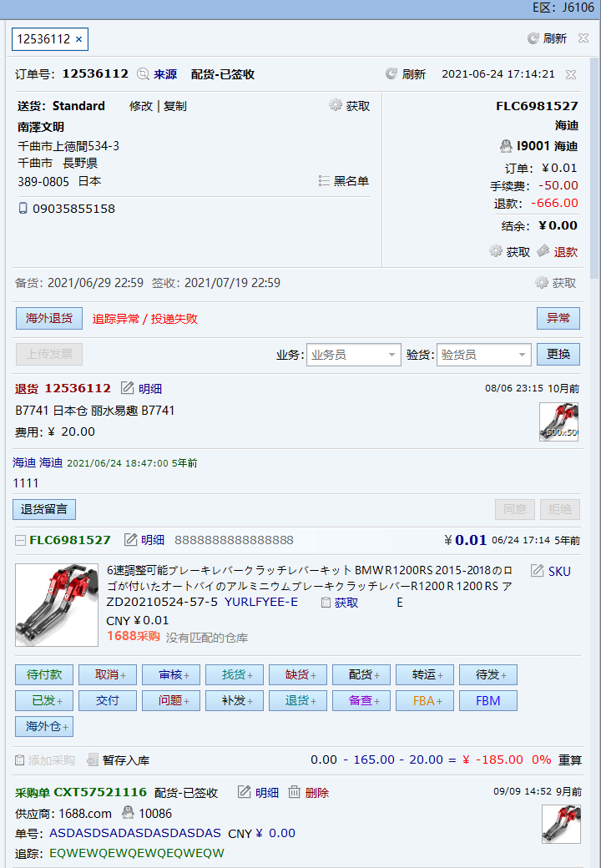This screenshot has width=601, height=868.
Task: Expand the 已发+ status menu
Action: (x=44, y=701)
